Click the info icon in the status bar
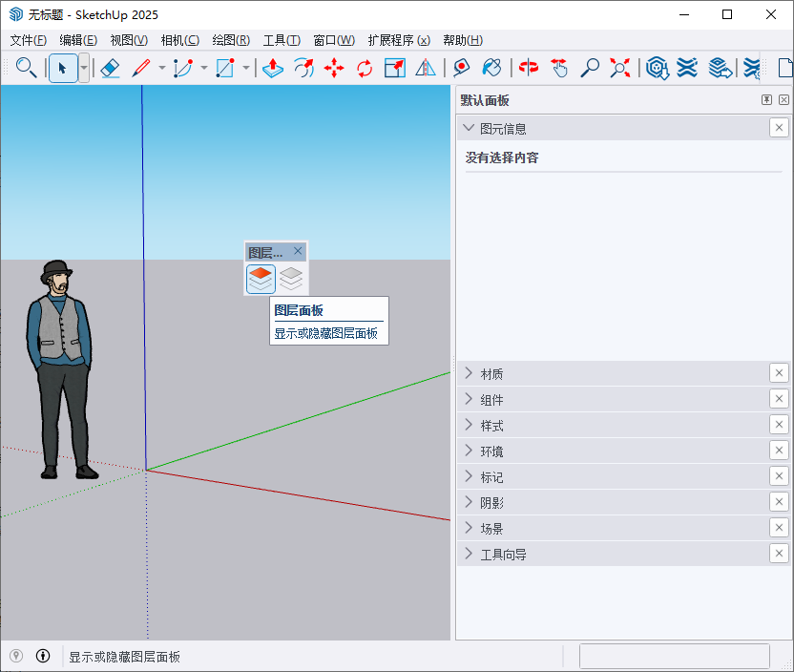Image resolution: width=794 pixels, height=672 pixels. [43, 656]
